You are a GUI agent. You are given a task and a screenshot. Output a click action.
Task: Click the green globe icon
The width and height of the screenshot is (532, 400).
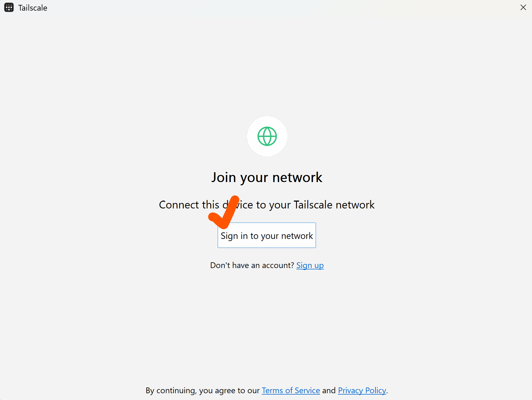[267, 136]
